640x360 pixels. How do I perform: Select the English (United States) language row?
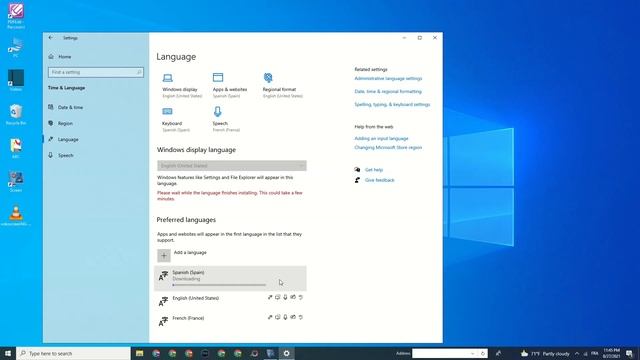[x=230, y=301]
